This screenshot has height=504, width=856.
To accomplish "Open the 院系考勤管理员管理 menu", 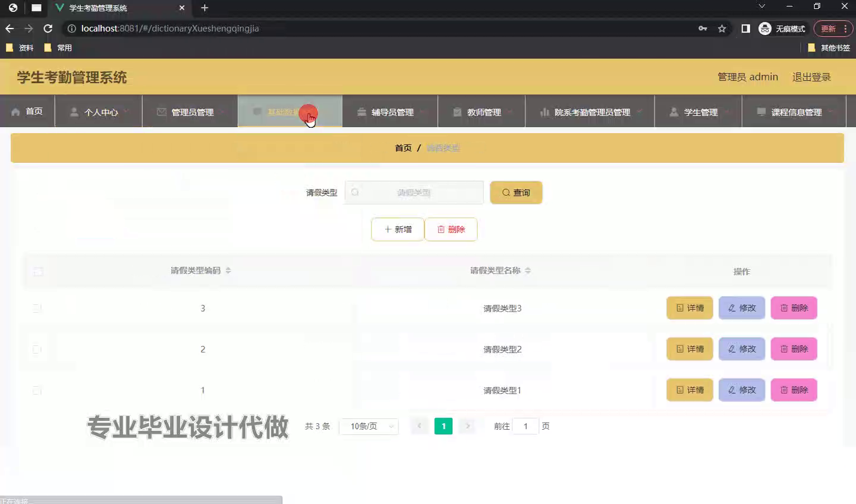I will (590, 112).
